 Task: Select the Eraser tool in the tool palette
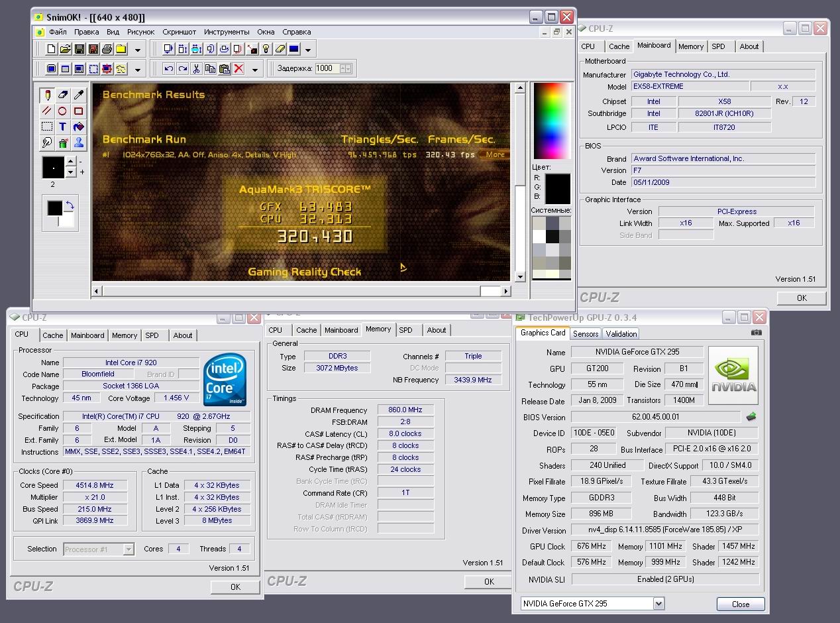[62, 95]
